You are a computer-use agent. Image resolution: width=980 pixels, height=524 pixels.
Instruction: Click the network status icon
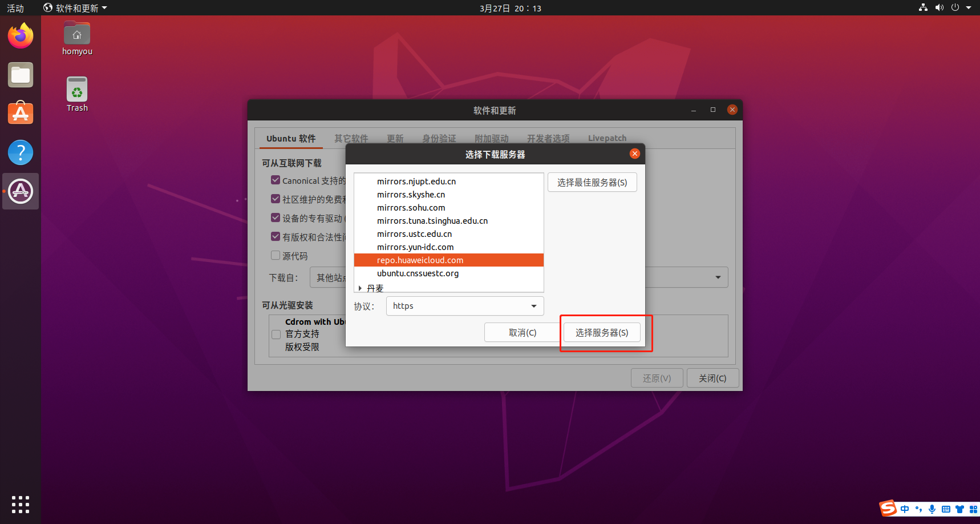pos(923,8)
